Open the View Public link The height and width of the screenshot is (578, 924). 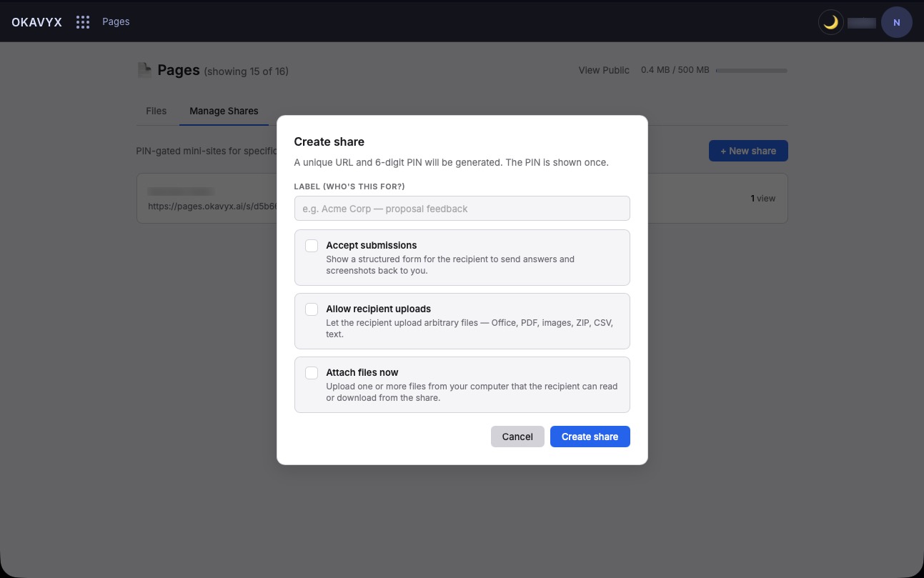[x=604, y=70]
